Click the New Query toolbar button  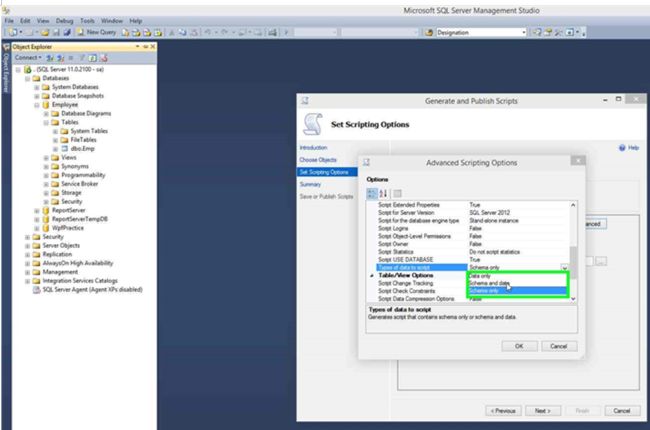tap(97, 32)
